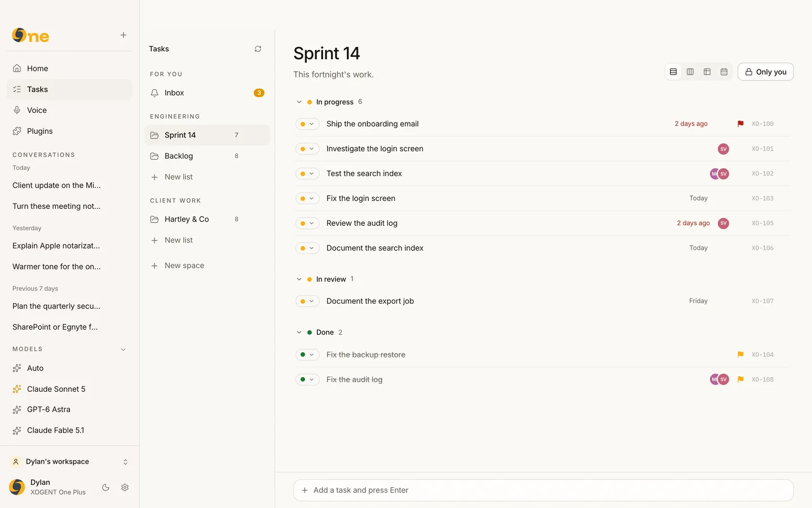Click the SV avatar on Review the audit log
The image size is (812, 508).
click(x=723, y=224)
